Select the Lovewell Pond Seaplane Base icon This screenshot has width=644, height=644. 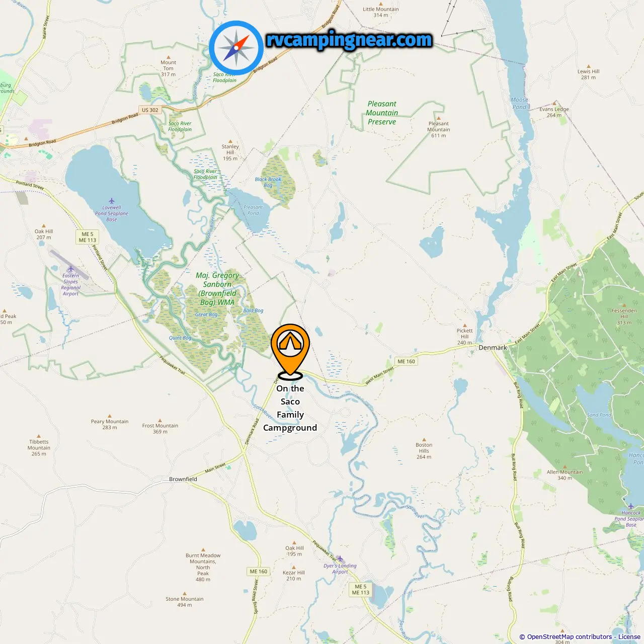pos(112,201)
